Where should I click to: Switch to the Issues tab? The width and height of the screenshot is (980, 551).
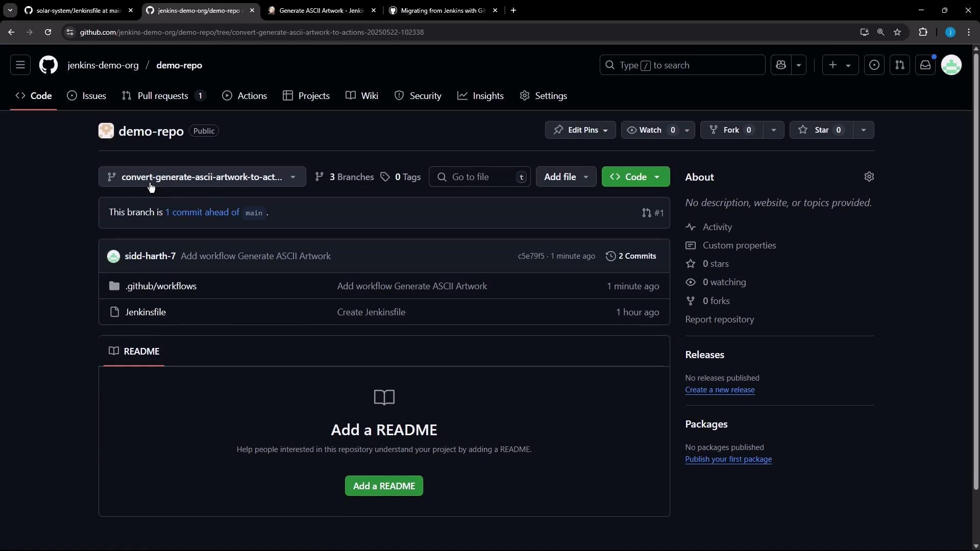tap(87, 96)
